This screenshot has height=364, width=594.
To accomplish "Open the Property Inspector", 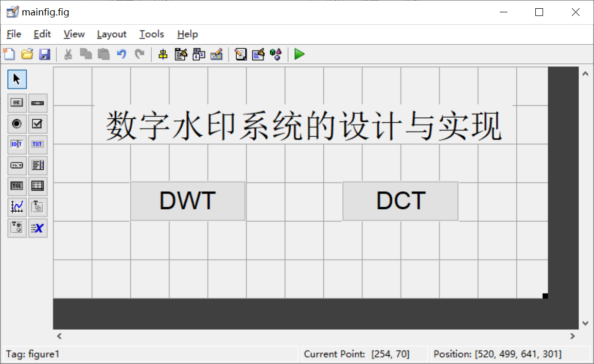I will click(x=257, y=54).
